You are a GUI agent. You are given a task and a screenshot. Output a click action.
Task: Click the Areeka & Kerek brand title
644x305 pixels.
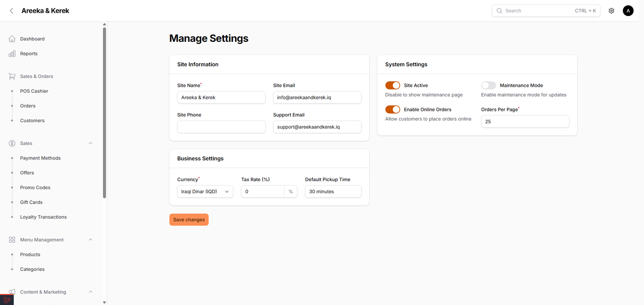pyautogui.click(x=45, y=11)
